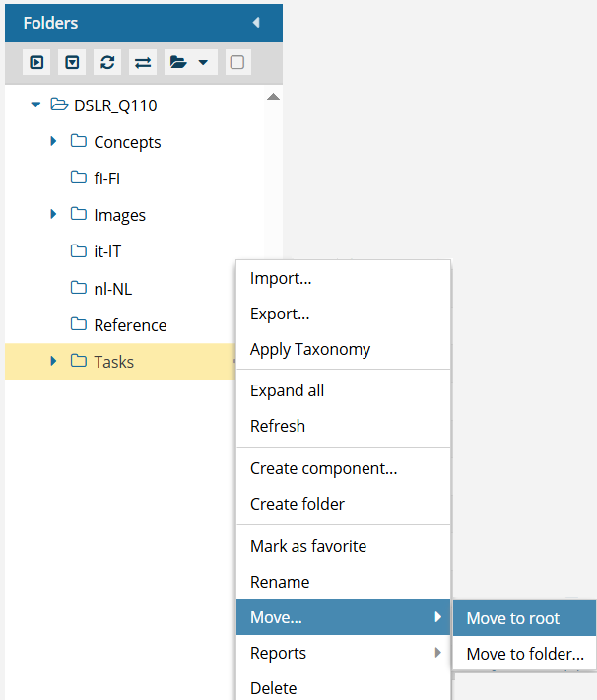Choose Create folder from context menu

[343, 504]
